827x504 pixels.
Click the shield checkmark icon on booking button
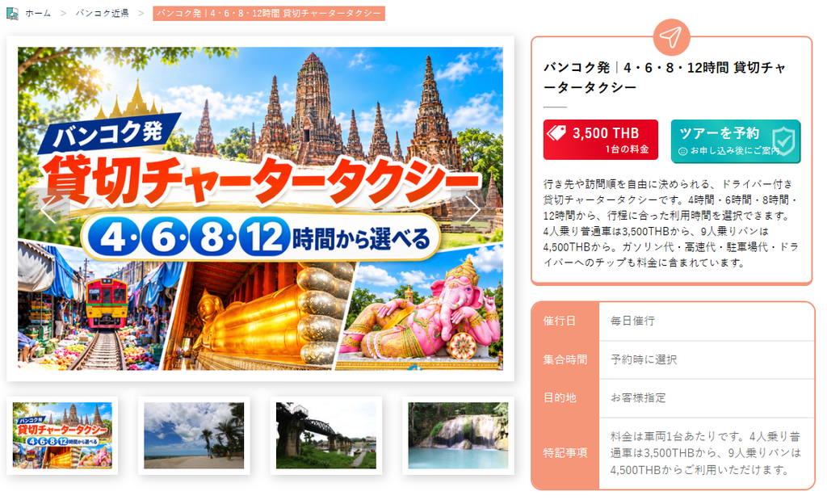click(x=783, y=141)
